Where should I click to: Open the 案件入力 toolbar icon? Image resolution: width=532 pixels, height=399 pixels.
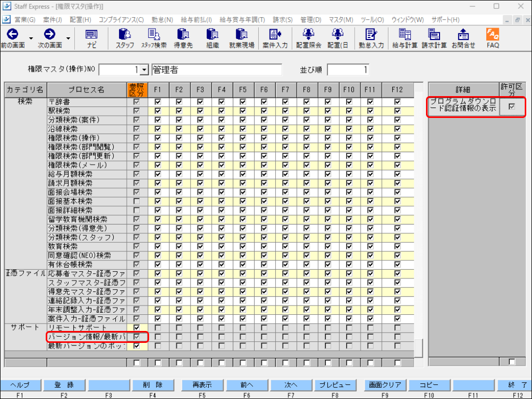point(275,35)
